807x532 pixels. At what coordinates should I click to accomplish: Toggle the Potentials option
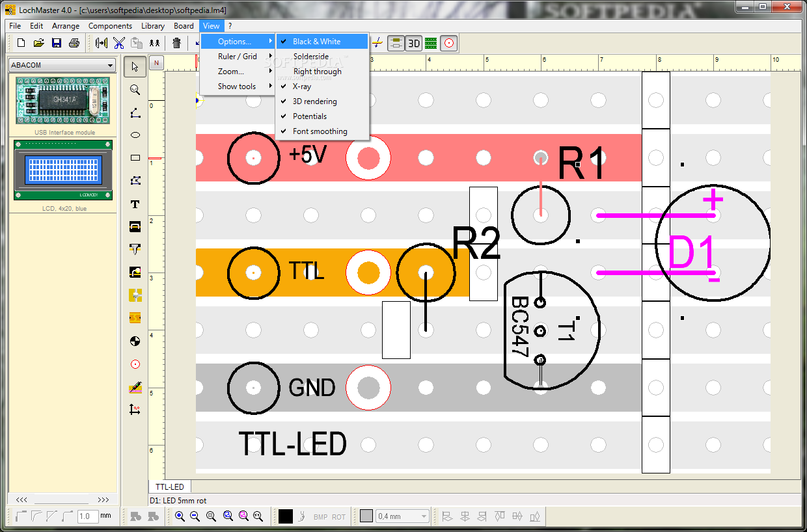pyautogui.click(x=323, y=116)
